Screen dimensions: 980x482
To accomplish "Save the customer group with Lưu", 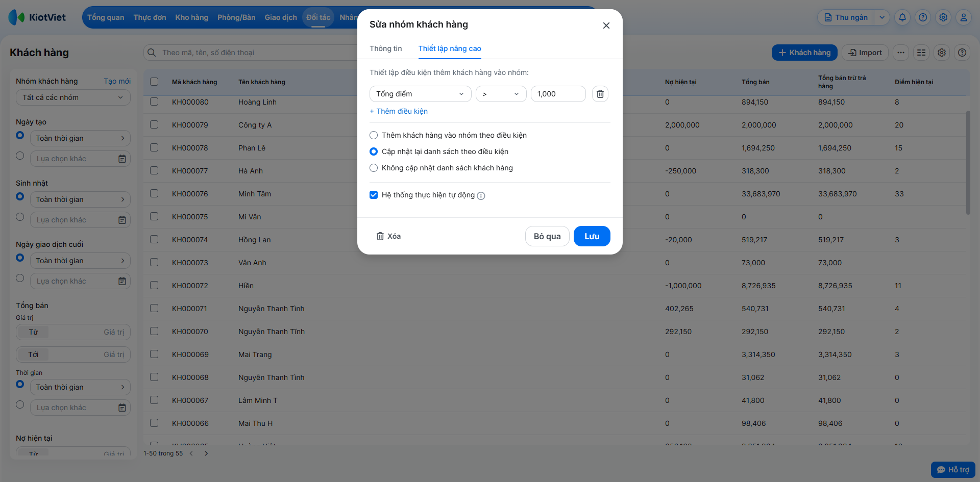I will click(x=592, y=236).
